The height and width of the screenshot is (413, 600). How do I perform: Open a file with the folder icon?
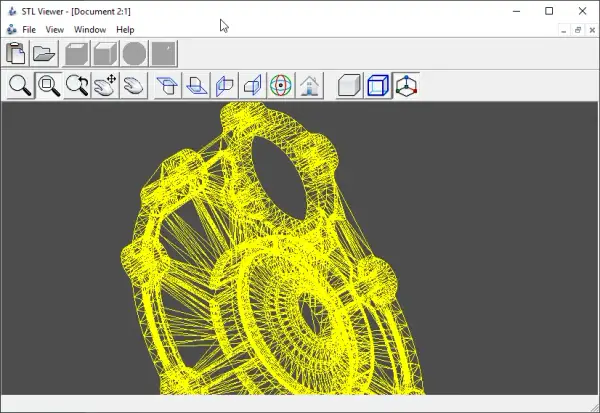tap(44, 53)
